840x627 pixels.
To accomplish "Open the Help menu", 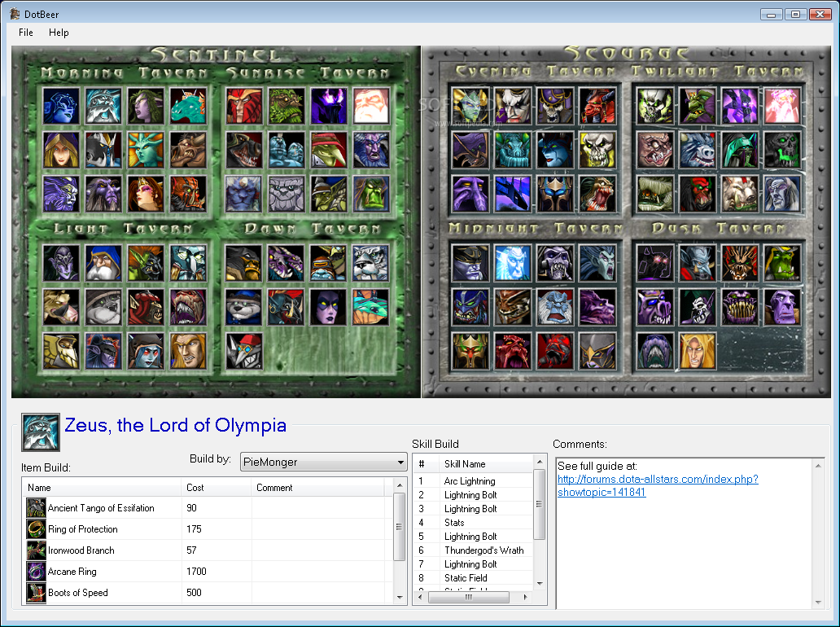I will [x=59, y=32].
